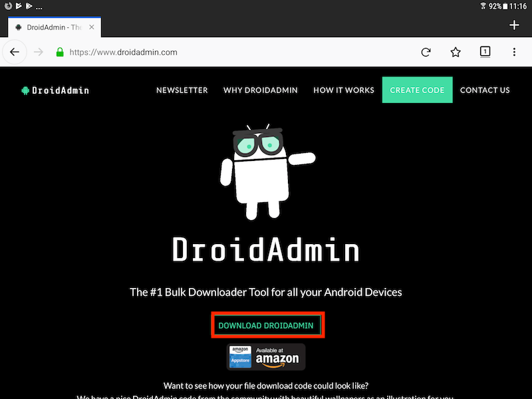Tap the 92% battery percentage text
Image resolution: width=532 pixels, height=399 pixels.
(495, 6)
